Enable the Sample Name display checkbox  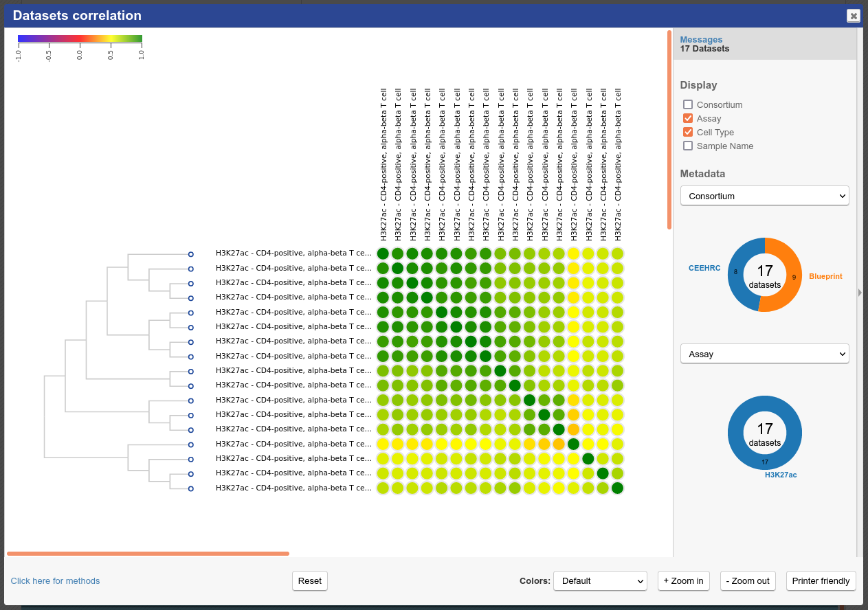(688, 146)
